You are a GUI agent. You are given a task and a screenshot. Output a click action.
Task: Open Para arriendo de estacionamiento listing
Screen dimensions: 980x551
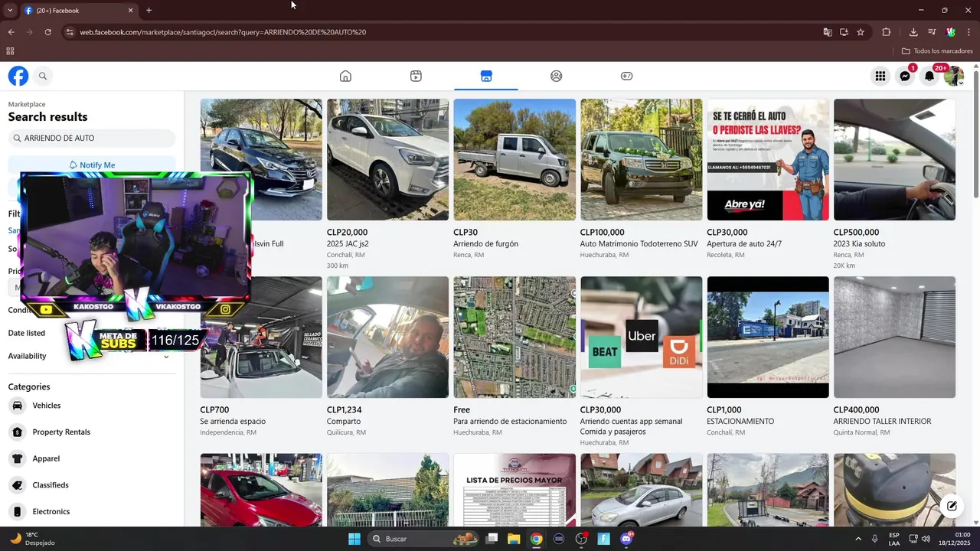coord(510,421)
